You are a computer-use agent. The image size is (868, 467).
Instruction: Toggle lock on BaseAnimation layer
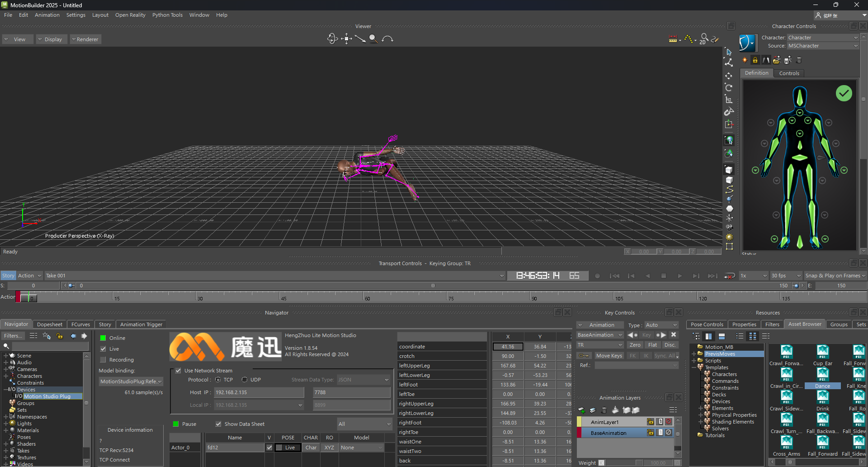[650, 433]
